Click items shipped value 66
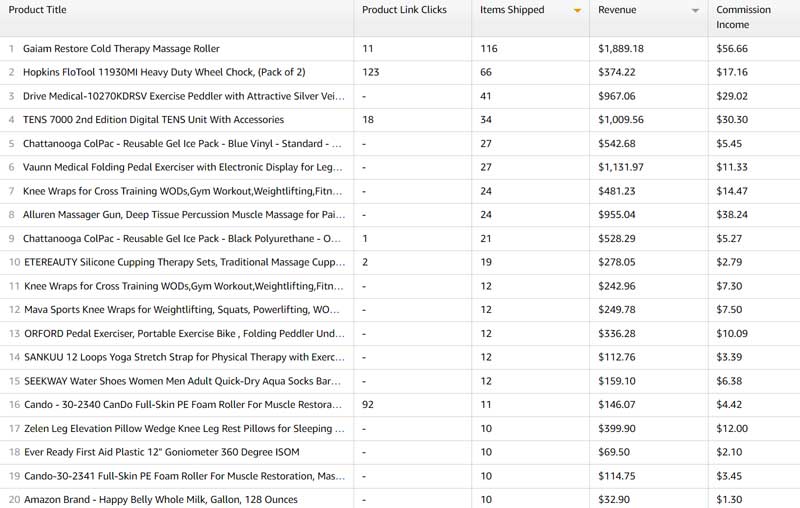Screen dimensions: 800x508 pyautogui.click(x=486, y=72)
